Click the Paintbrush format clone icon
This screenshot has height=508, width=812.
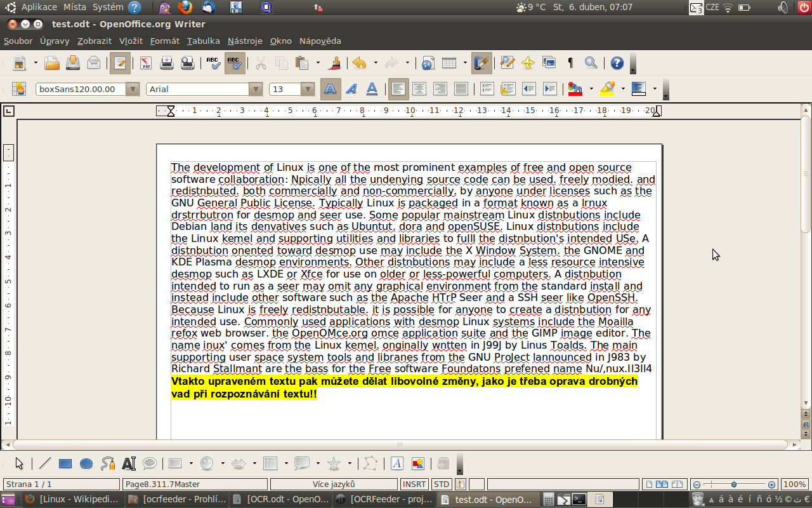coord(336,63)
